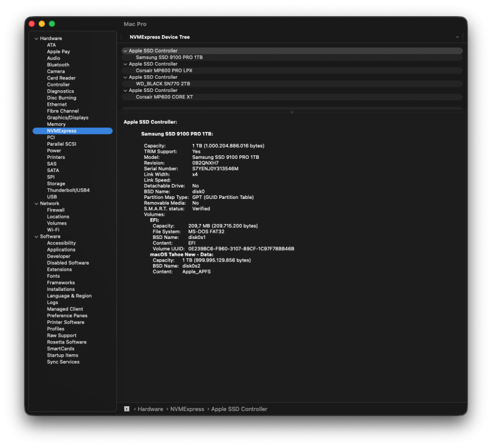Select Wi-Fi under Network
Viewport: 492px width, 448px height.
click(53, 230)
